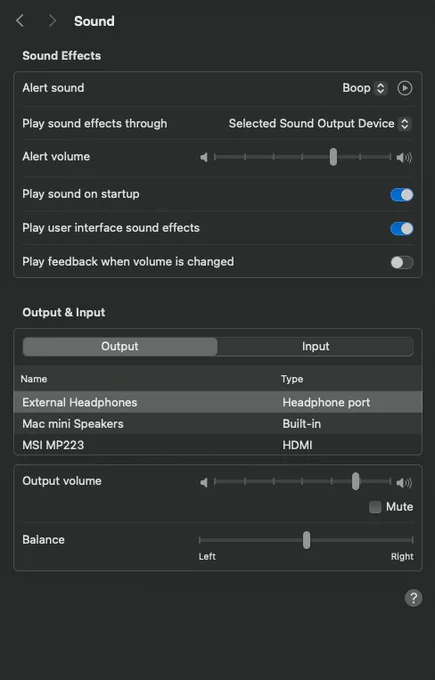Open Play sound effects through dropdown
The width and height of the screenshot is (435, 680).
[x=320, y=124]
